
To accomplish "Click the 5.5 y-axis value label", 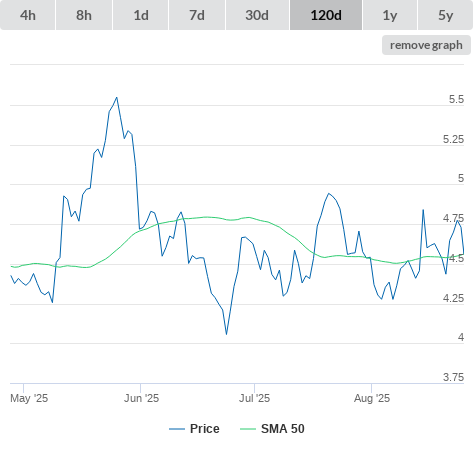I will [x=456, y=99].
